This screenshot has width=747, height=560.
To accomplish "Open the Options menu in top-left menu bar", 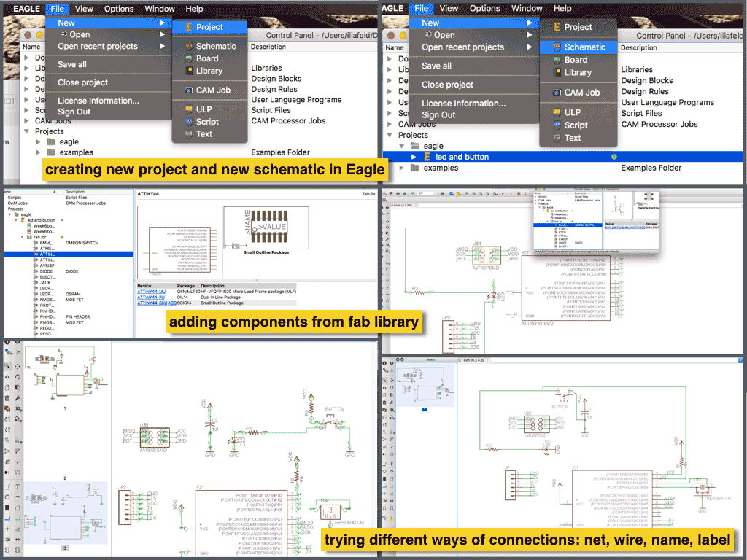I will click(x=119, y=9).
